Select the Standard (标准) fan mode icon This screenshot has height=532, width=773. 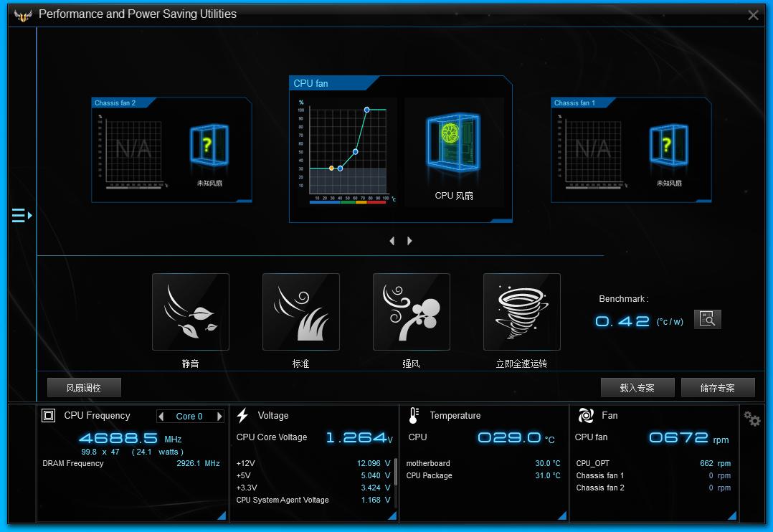[301, 312]
